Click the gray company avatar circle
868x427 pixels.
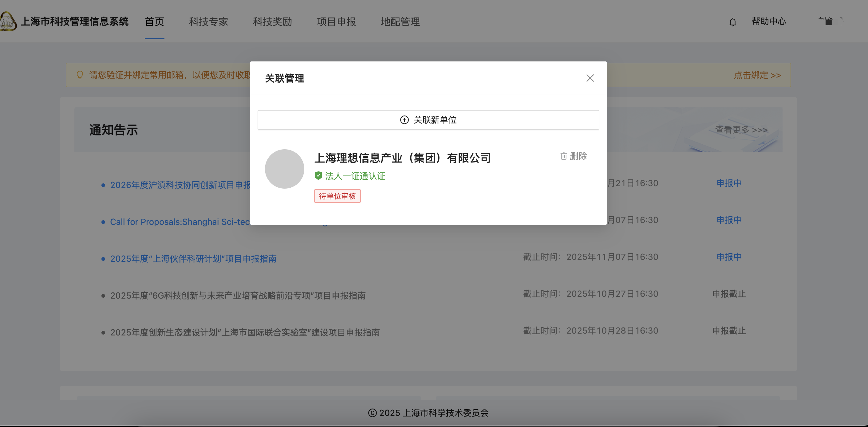[284, 169]
